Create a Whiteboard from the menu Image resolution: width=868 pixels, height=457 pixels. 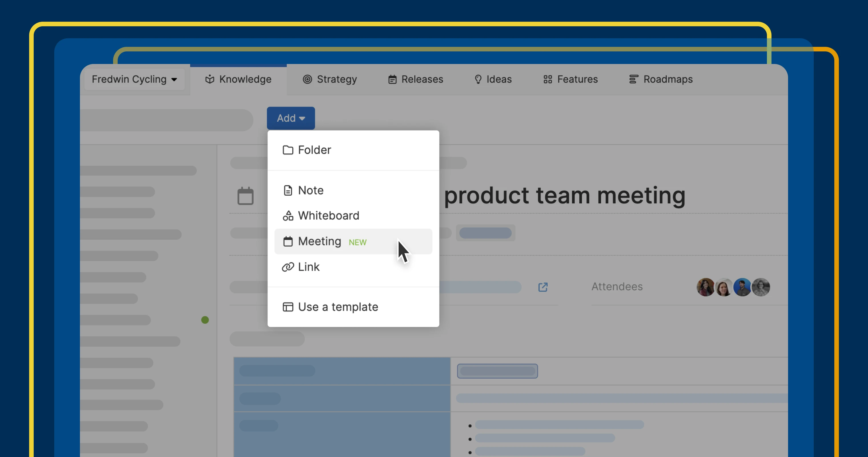(328, 216)
